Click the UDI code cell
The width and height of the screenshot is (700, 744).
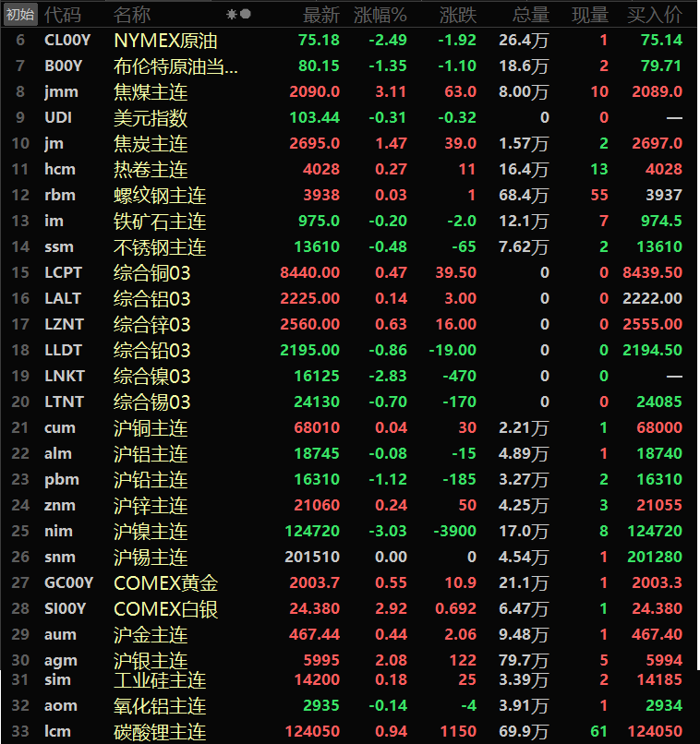pos(58,117)
